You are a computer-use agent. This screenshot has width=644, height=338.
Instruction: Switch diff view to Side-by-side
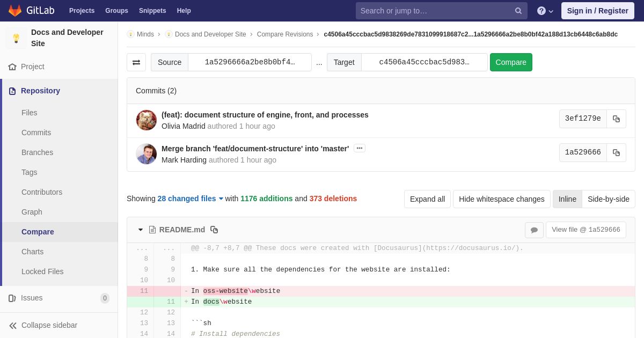(609, 199)
